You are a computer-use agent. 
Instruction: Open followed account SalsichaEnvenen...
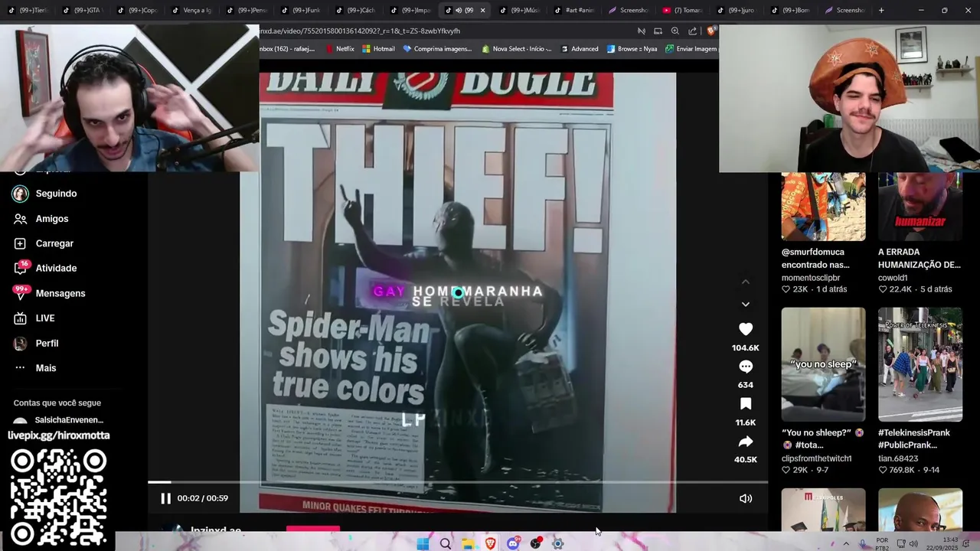69,420
